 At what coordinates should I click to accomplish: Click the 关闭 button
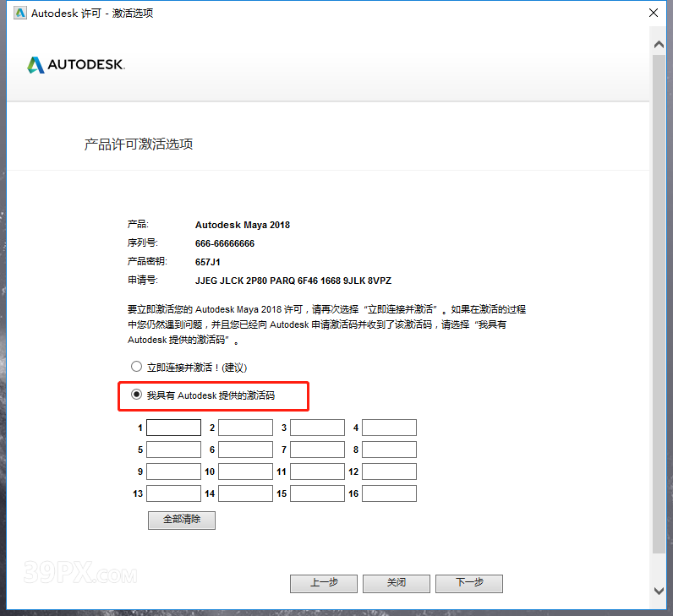click(x=397, y=583)
